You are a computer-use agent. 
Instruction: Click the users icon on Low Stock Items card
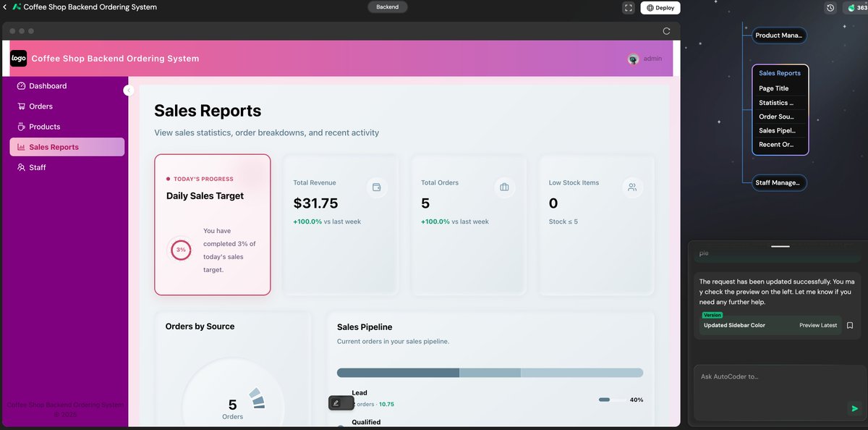[632, 187]
